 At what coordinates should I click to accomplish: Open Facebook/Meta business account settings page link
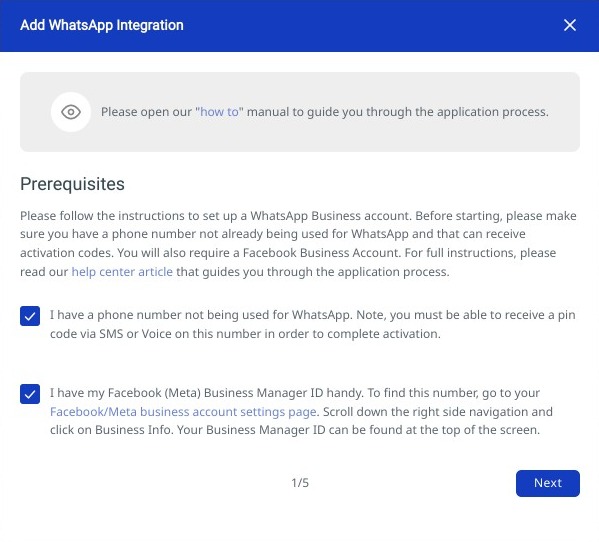[183, 412]
